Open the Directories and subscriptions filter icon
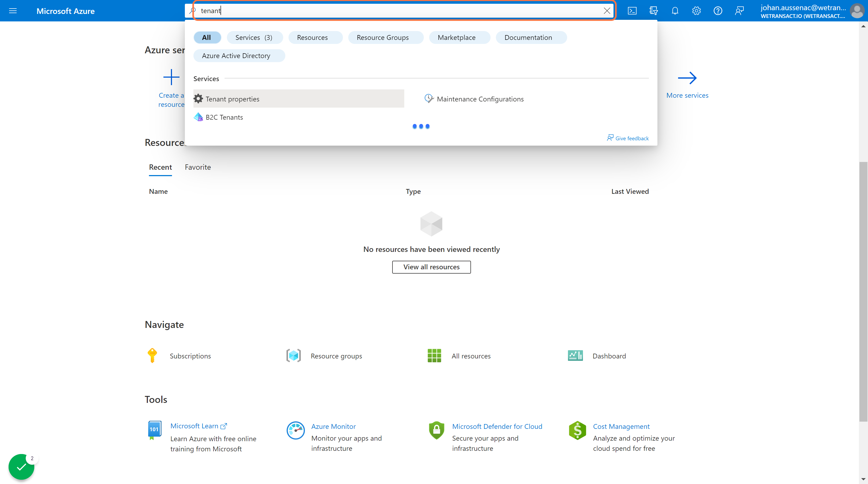The width and height of the screenshot is (868, 484). [654, 11]
